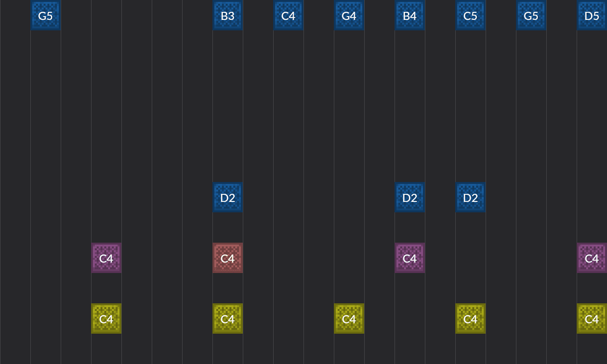Image resolution: width=607 pixels, height=364 pixels.
Task: Select the leftmost blue G5 note block
Action: (46, 16)
